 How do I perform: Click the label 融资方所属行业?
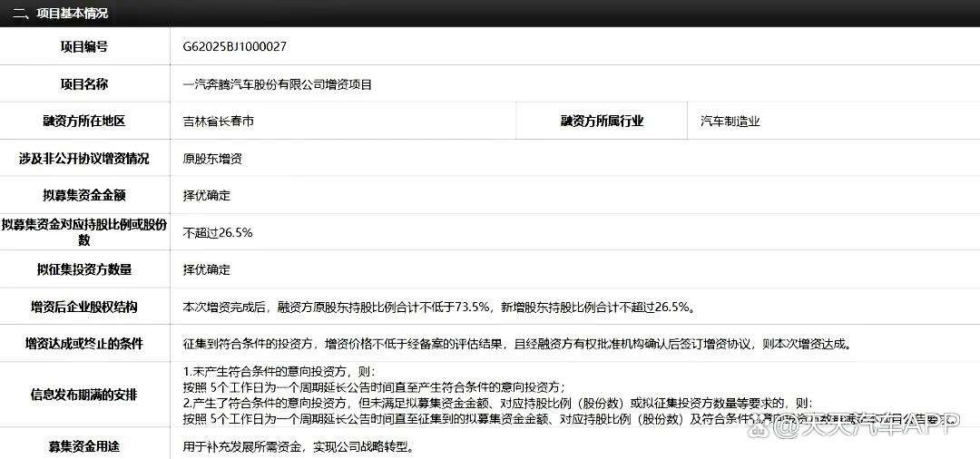(602, 122)
